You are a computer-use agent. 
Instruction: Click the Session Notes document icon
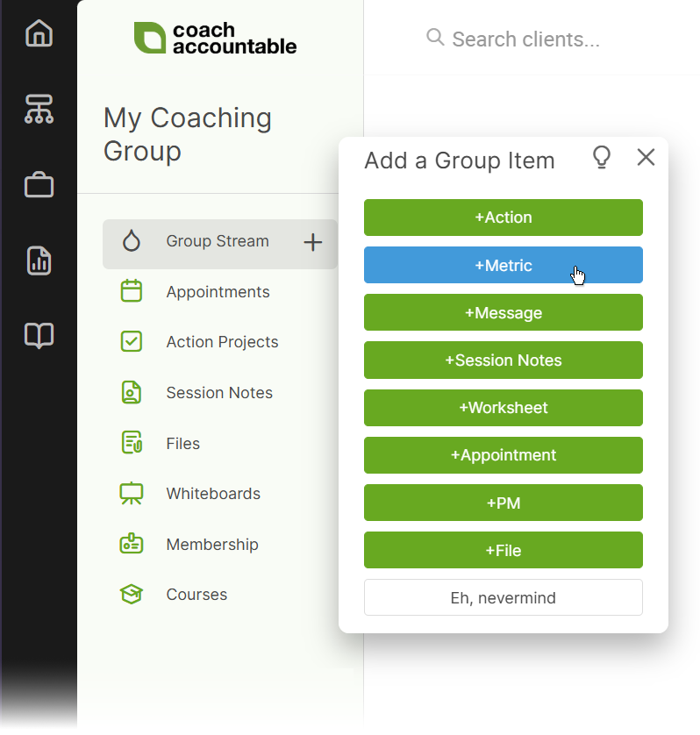coord(132,392)
